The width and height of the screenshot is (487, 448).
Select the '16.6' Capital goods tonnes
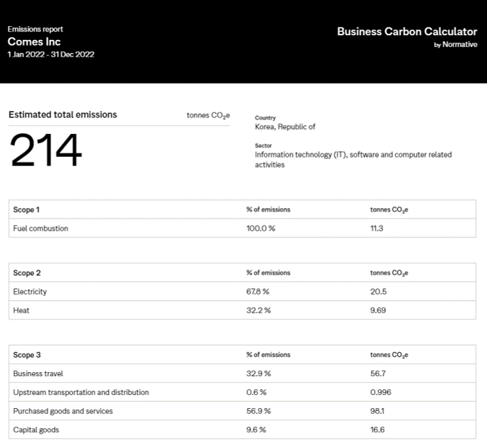pyautogui.click(x=378, y=430)
